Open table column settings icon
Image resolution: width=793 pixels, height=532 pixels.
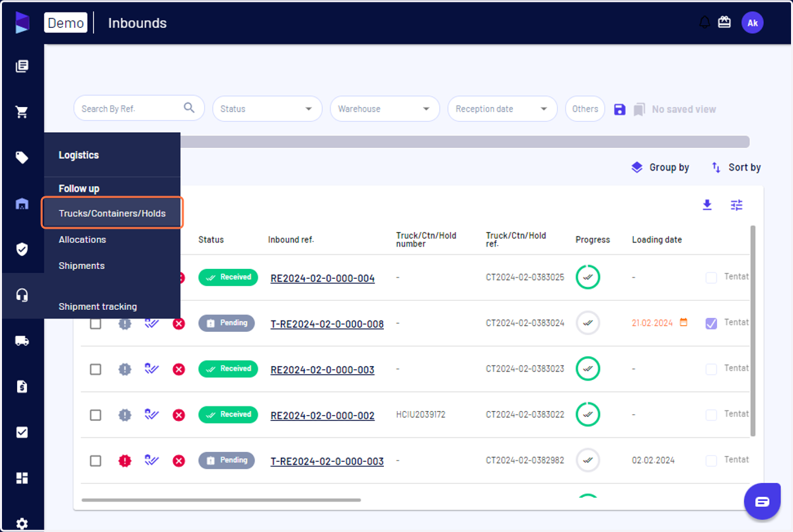click(x=737, y=205)
